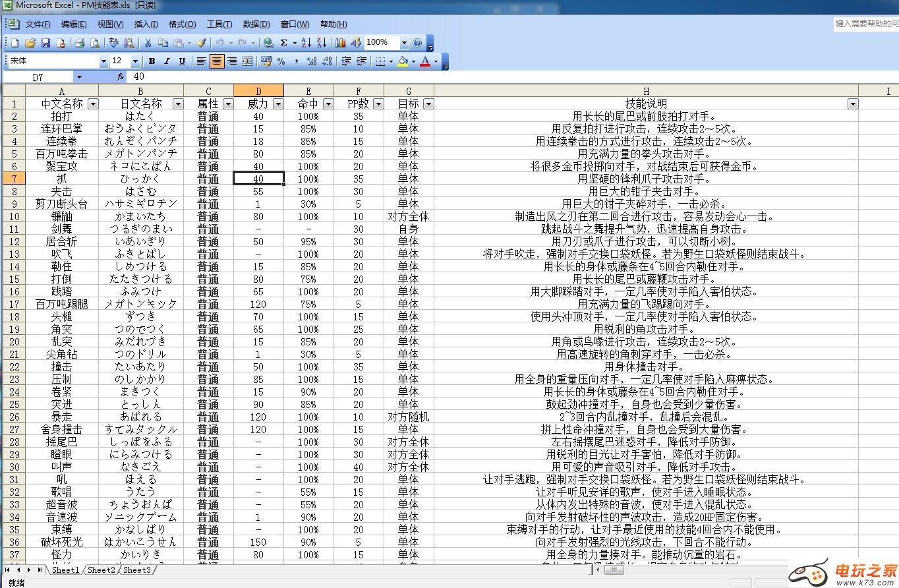Open the zoom percentage dropdown
This screenshot has height=588, width=899.
pos(404,43)
